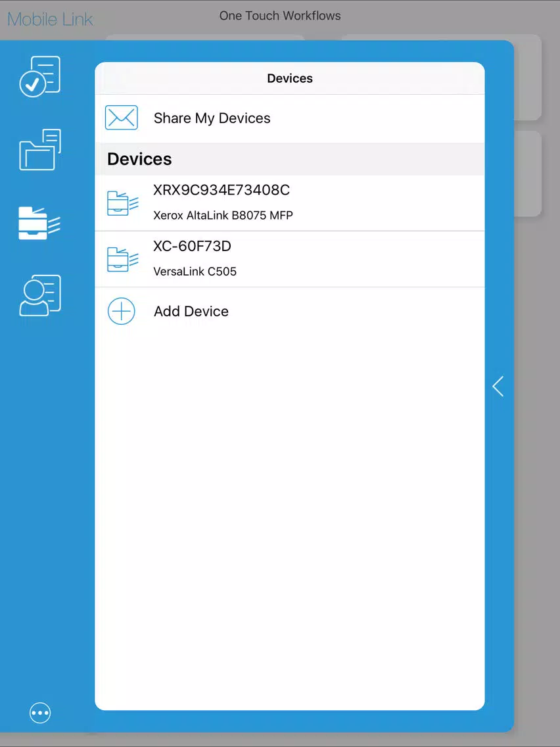Viewport: 560px width, 747px height.
Task: Tap the Add Device label
Action: pos(191,311)
